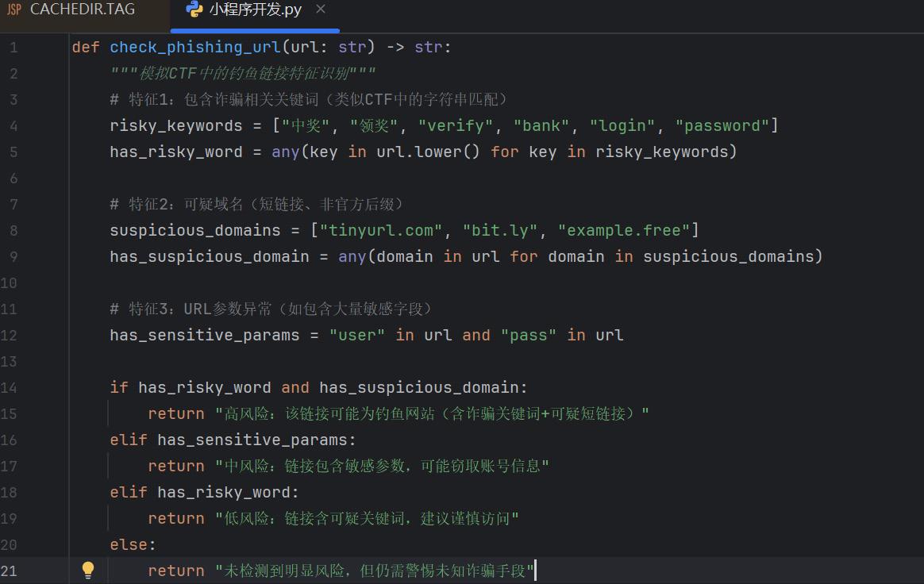Click the elif keyword on line 16
Viewport: 924px width, 584px height.
128,440
